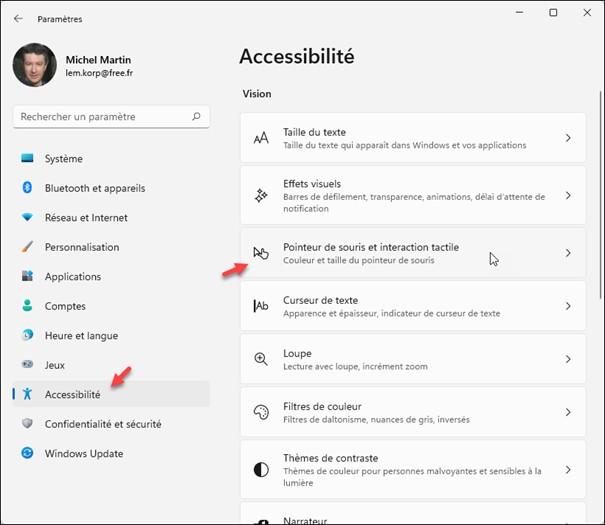Screen dimensions: 605x525
Task: Click the Loupe magnifier icon
Action: pos(261,359)
